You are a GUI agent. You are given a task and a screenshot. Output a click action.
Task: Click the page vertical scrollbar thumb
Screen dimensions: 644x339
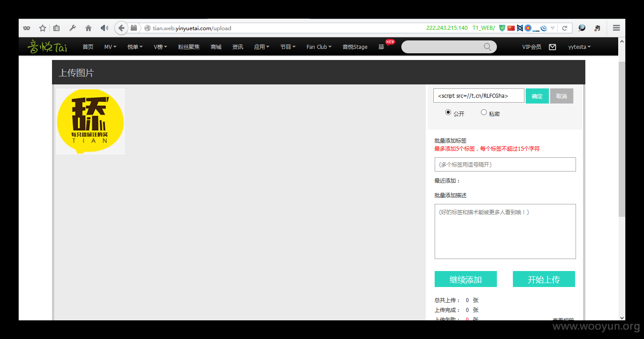[x=622, y=139]
